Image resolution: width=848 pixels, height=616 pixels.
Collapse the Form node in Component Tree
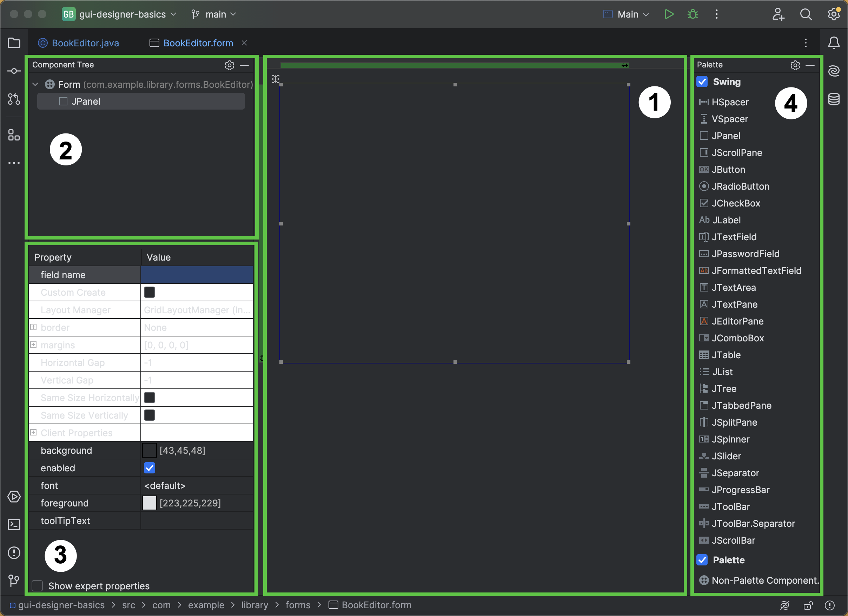[x=35, y=84]
